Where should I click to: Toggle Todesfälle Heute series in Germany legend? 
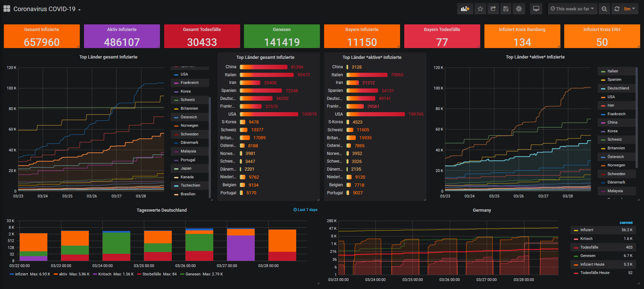[595, 273]
